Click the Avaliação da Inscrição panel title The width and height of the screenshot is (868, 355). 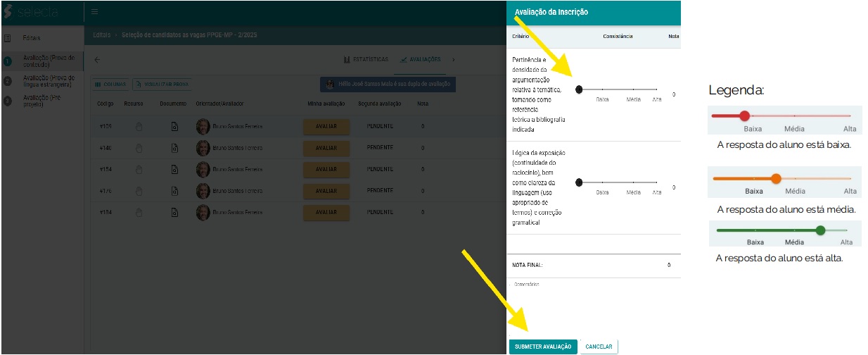coord(551,12)
